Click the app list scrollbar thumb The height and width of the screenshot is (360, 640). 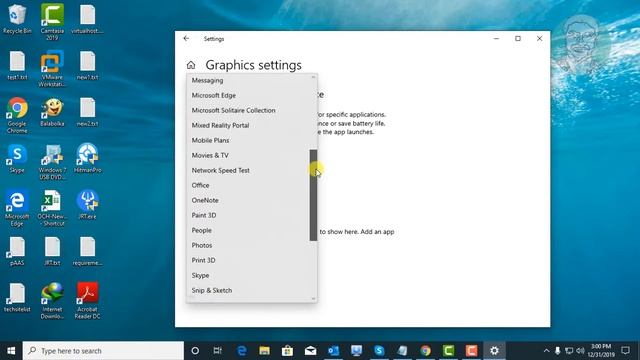(313, 195)
